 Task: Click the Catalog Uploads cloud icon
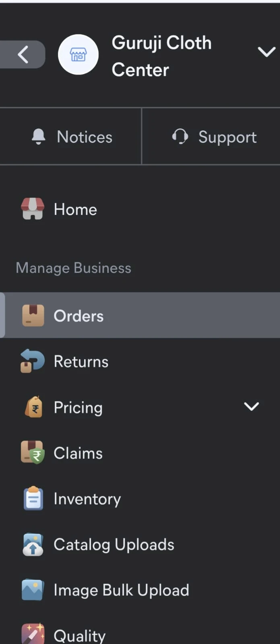tap(33, 544)
